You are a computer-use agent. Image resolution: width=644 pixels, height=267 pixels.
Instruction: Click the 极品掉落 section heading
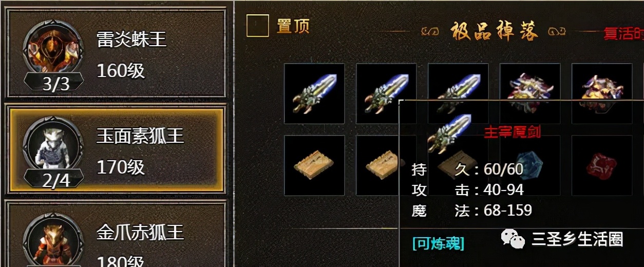(x=495, y=31)
